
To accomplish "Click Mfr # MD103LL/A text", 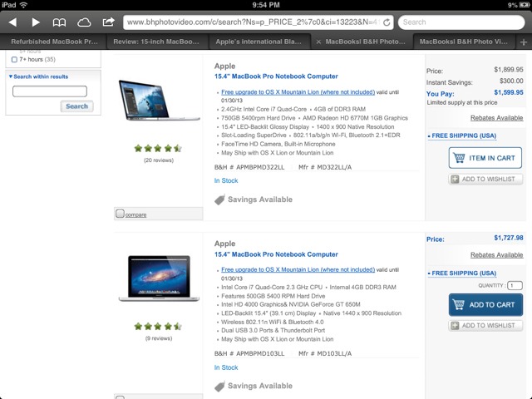I will [x=325, y=353].
